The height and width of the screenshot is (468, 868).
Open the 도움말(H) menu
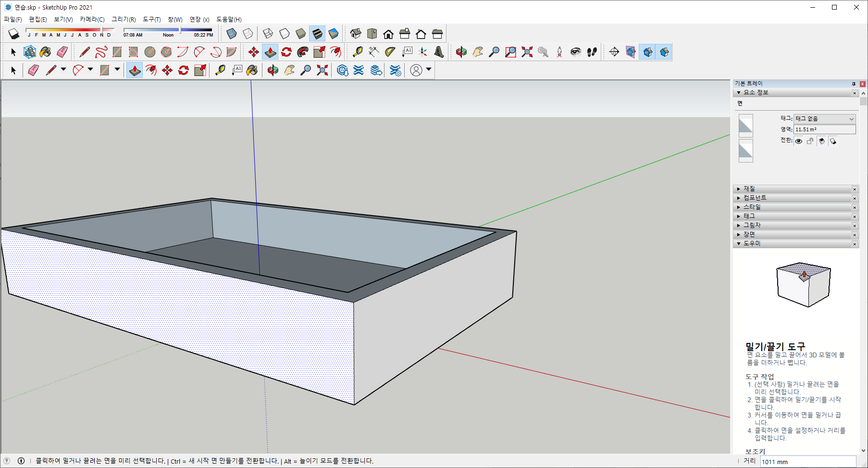point(229,20)
